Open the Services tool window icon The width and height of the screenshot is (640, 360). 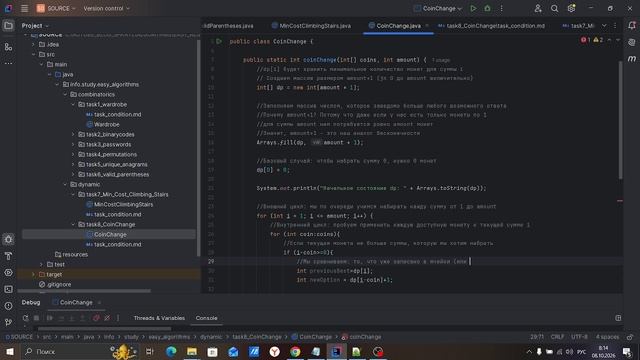8,272
